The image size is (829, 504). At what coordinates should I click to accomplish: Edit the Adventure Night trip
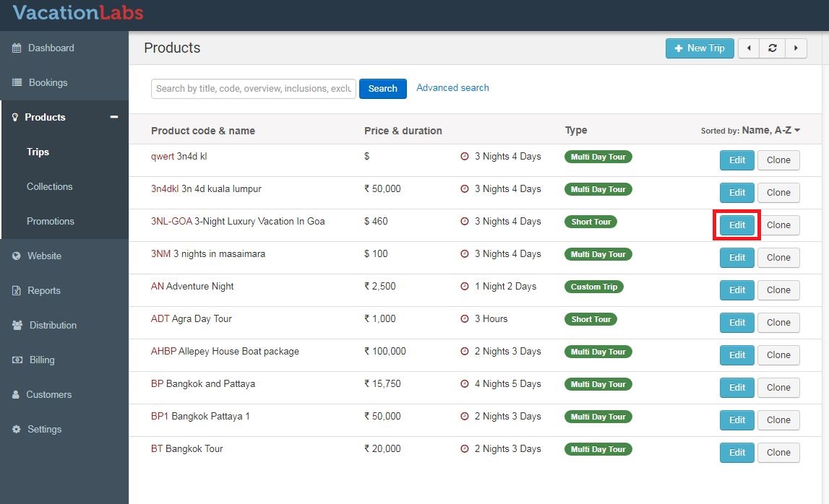(737, 290)
